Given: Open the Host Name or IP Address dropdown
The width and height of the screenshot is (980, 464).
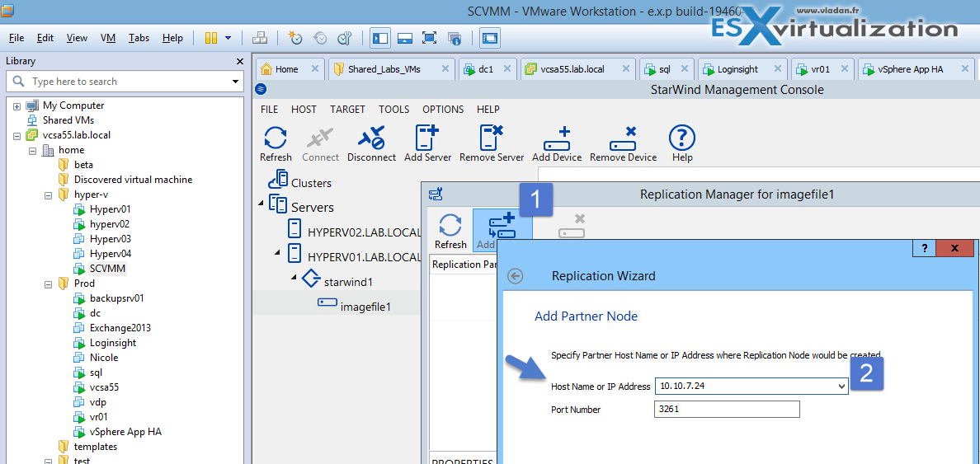Looking at the screenshot, I should [841, 386].
